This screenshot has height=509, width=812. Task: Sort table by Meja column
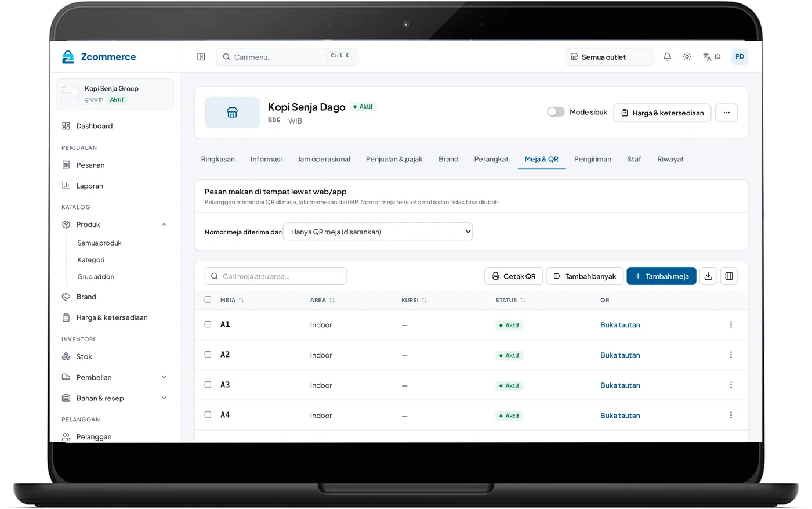(232, 300)
